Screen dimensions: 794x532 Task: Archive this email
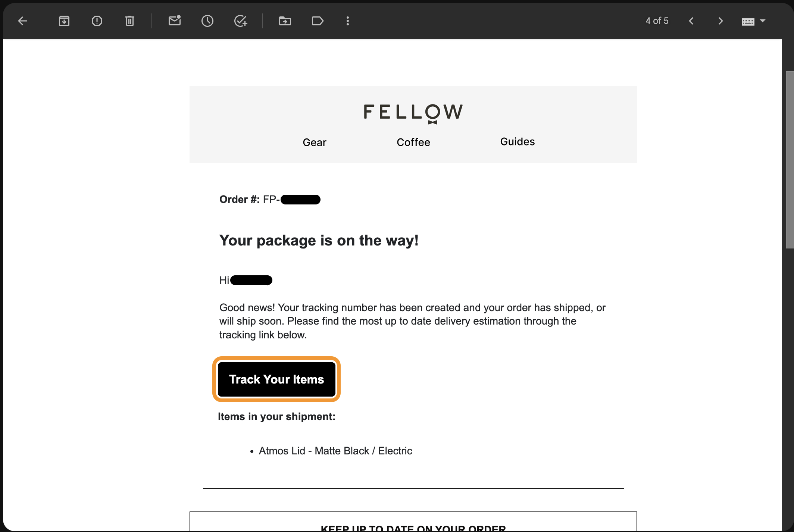coord(64,21)
